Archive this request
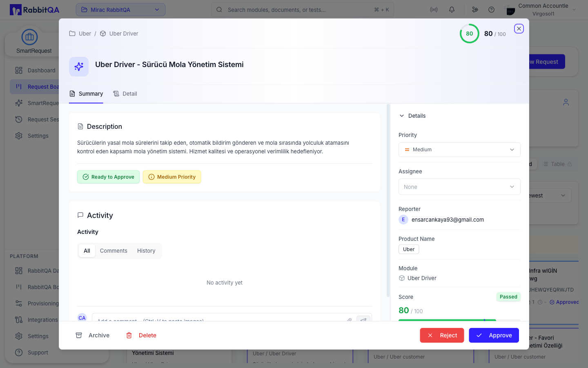This screenshot has width=588, height=368. tap(93, 335)
